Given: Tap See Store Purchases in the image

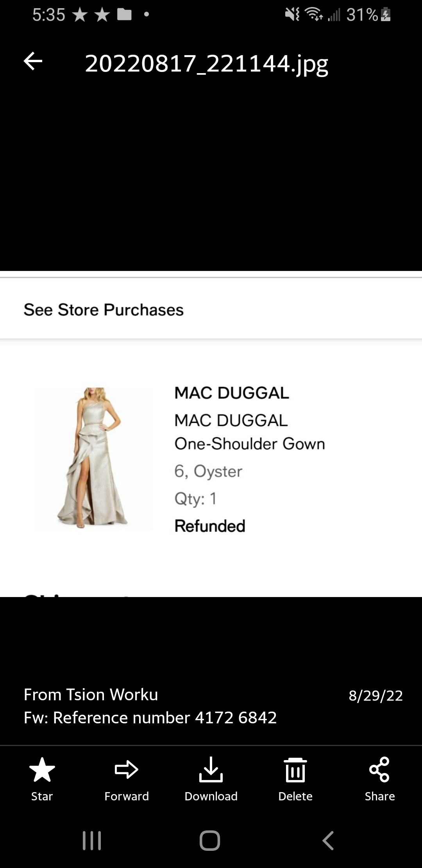Looking at the screenshot, I should pos(104,310).
